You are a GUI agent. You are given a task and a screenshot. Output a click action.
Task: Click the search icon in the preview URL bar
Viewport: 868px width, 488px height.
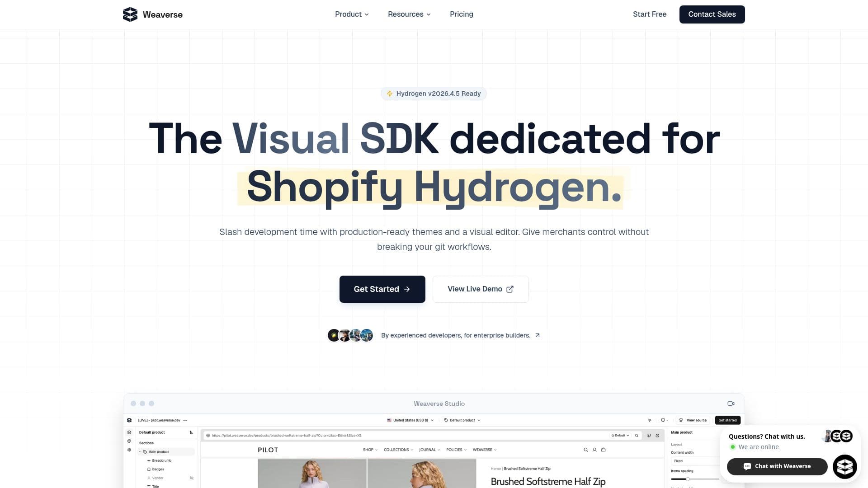point(637,436)
